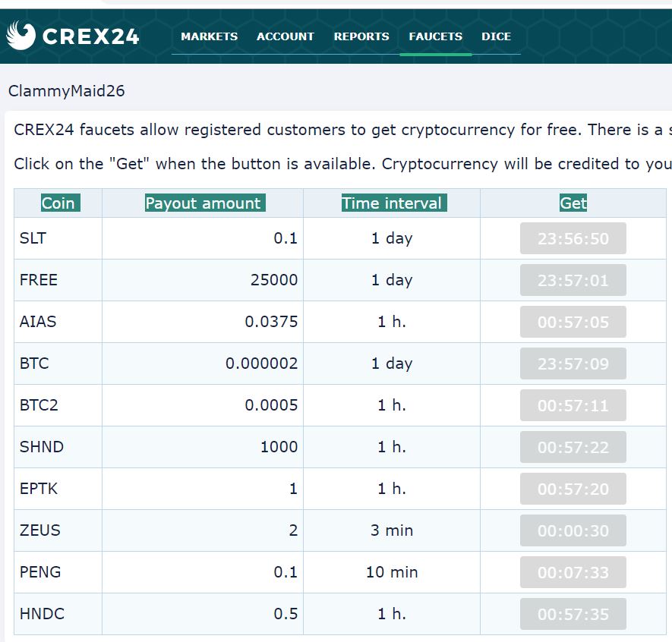This screenshot has height=642, width=672.
Task: Navigate to the Dice page
Action: [496, 36]
